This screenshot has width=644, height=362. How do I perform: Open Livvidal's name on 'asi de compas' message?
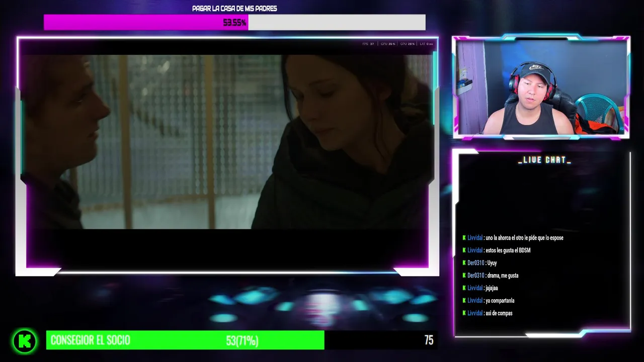(x=475, y=313)
